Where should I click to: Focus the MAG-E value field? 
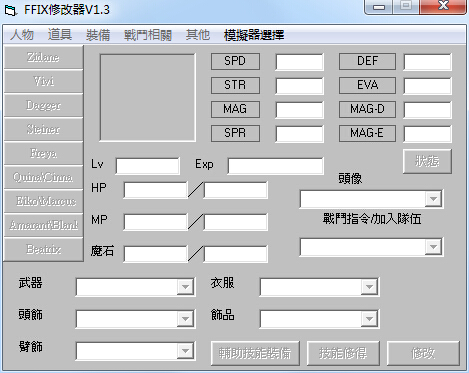point(427,134)
